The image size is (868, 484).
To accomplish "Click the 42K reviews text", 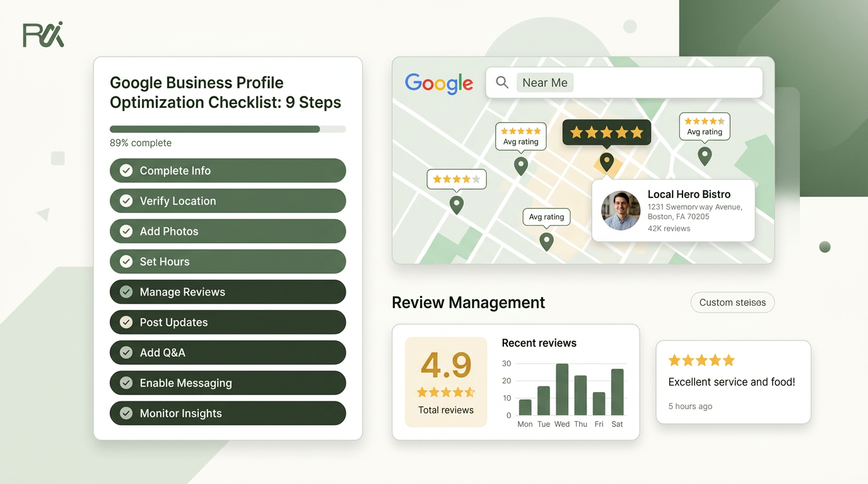I will 669,229.
